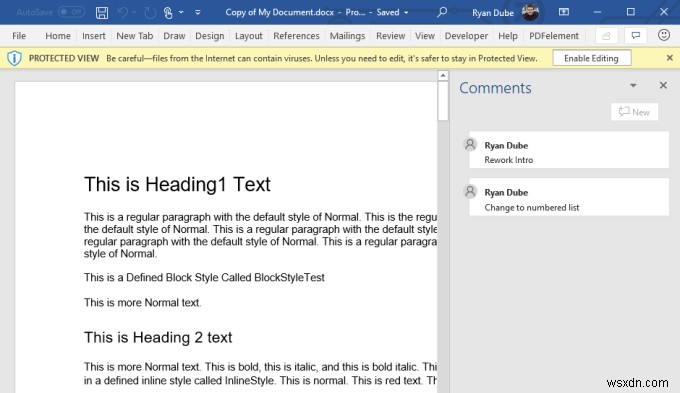Viewport: 680px width, 393px height.
Task: Click the BlockStyleTest paragraph line
Action: [204, 278]
